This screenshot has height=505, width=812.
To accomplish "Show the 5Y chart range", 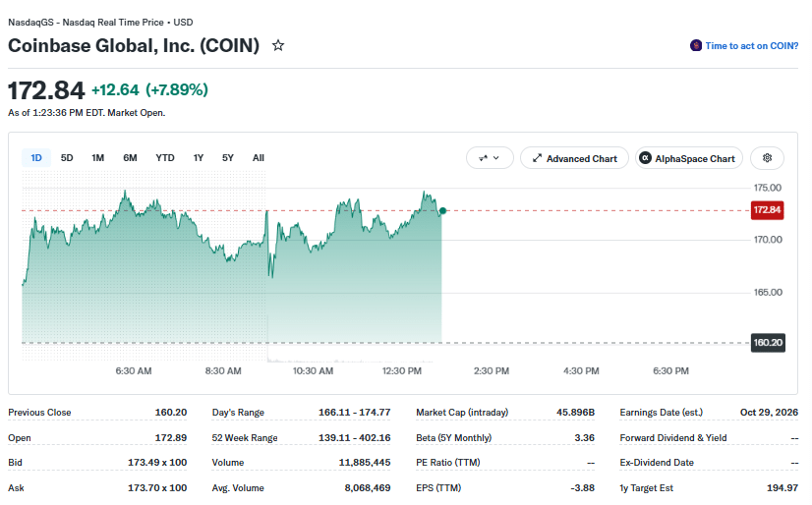I will pos(228,158).
